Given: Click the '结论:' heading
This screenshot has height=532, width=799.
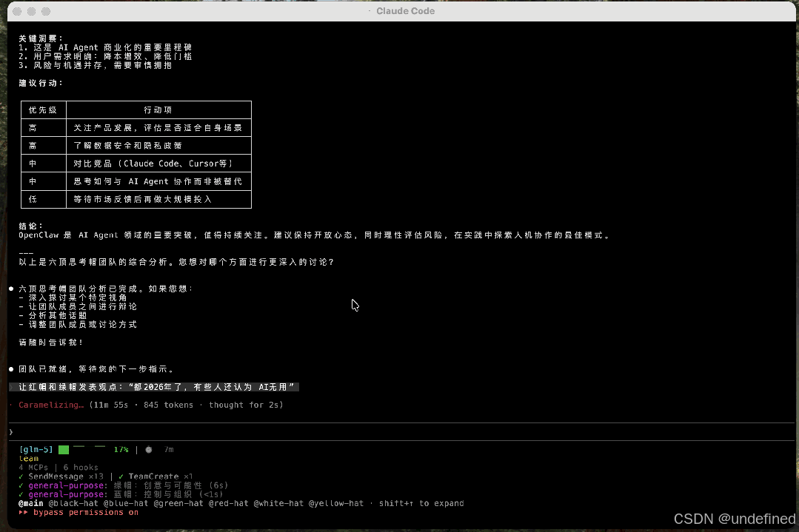Looking at the screenshot, I should pos(31,226).
